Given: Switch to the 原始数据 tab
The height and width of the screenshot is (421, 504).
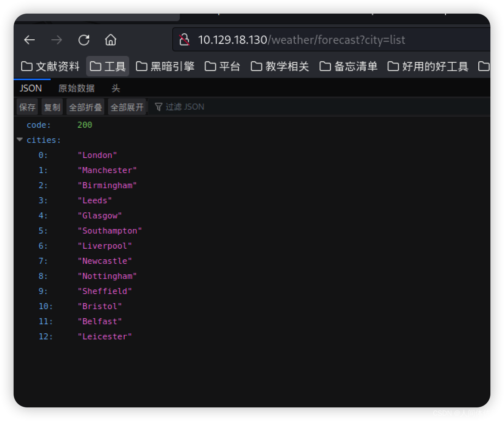Looking at the screenshot, I should [x=77, y=88].
